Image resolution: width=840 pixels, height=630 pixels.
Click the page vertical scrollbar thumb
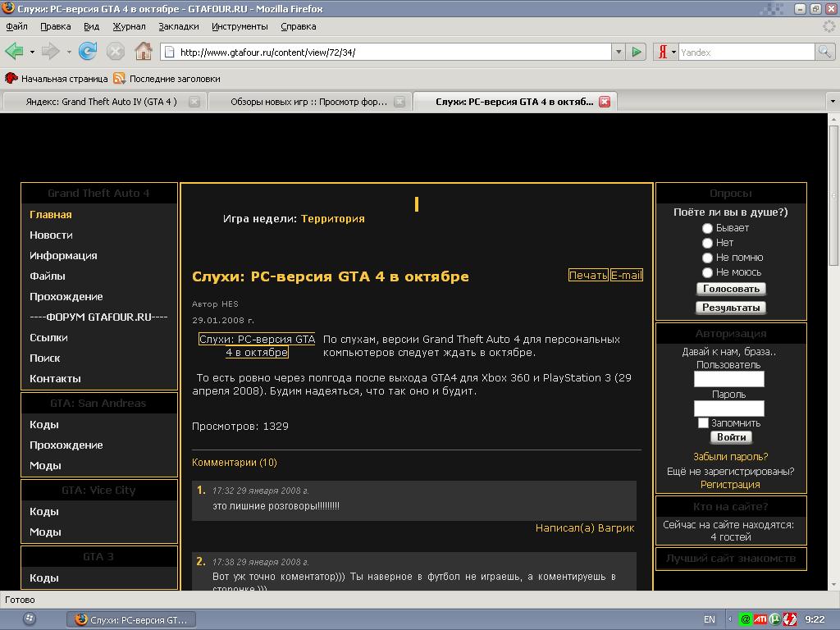coord(833,195)
